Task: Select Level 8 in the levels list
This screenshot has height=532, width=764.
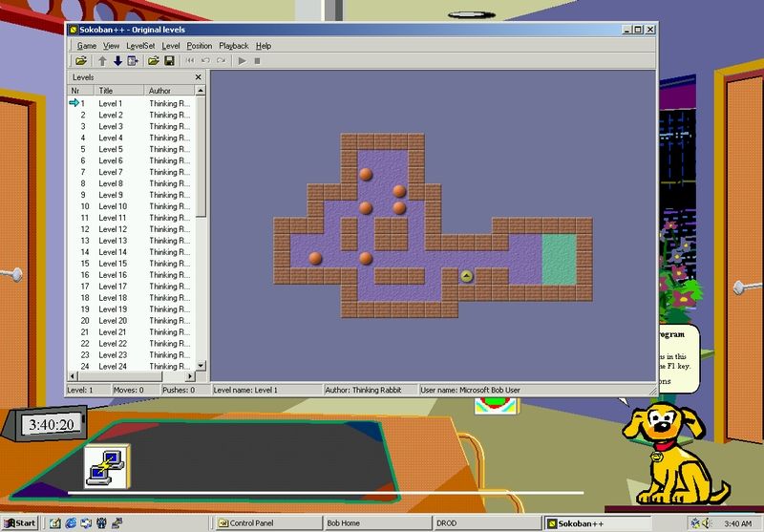Action: pyautogui.click(x=132, y=183)
